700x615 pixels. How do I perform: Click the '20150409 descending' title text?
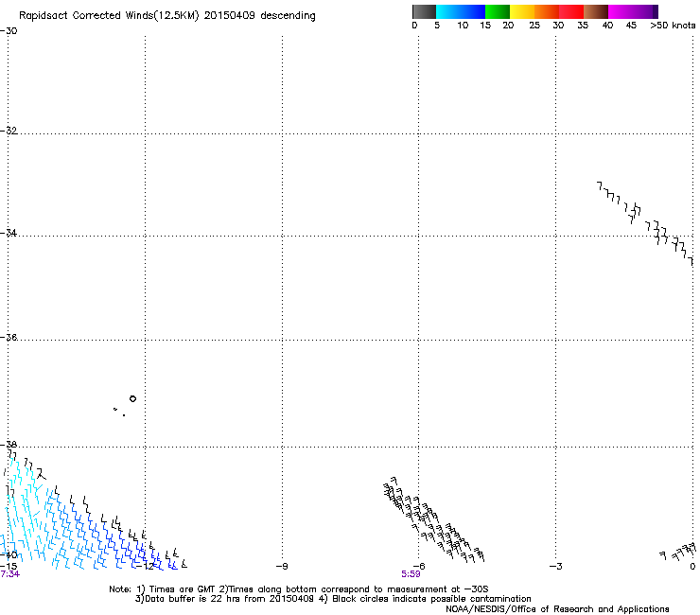260,16
